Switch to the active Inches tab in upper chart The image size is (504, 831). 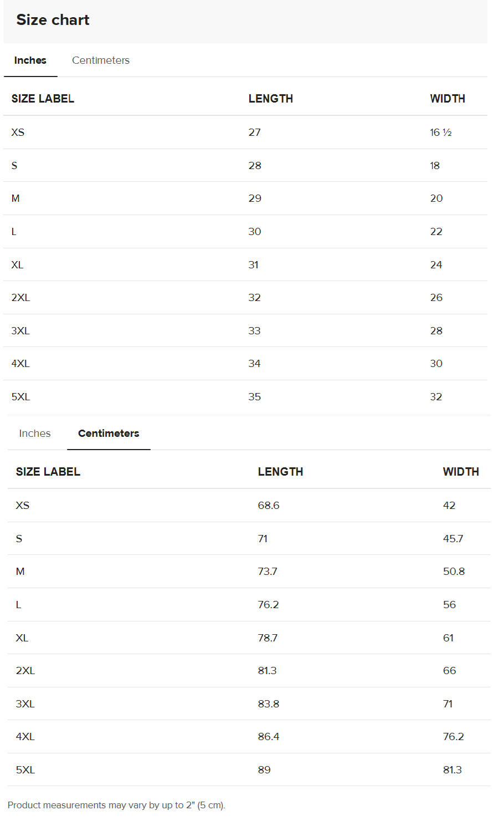click(30, 60)
